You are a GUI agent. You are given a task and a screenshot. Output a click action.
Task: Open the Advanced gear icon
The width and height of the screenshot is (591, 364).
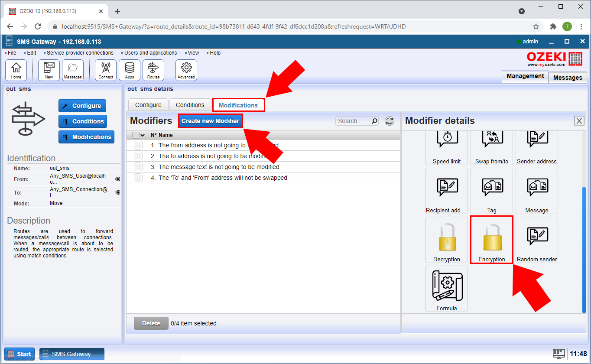pyautogui.click(x=186, y=70)
